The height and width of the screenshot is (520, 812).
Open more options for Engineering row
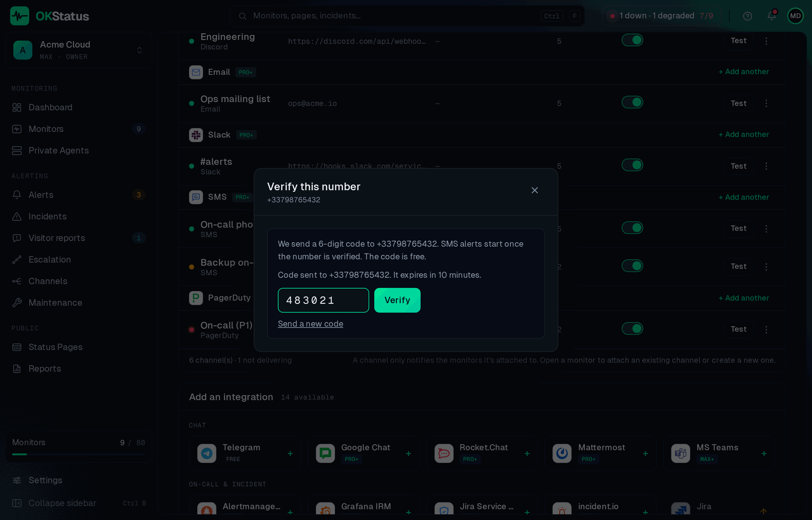(x=766, y=41)
